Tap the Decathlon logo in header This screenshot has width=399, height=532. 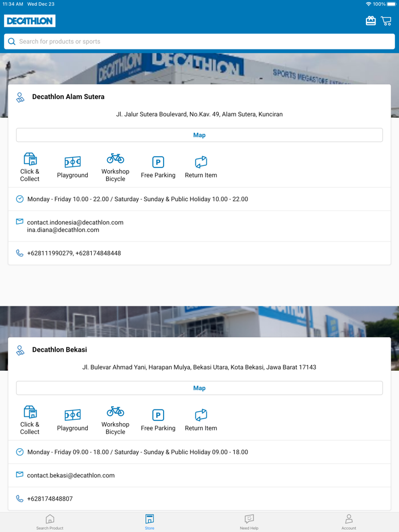(30, 21)
